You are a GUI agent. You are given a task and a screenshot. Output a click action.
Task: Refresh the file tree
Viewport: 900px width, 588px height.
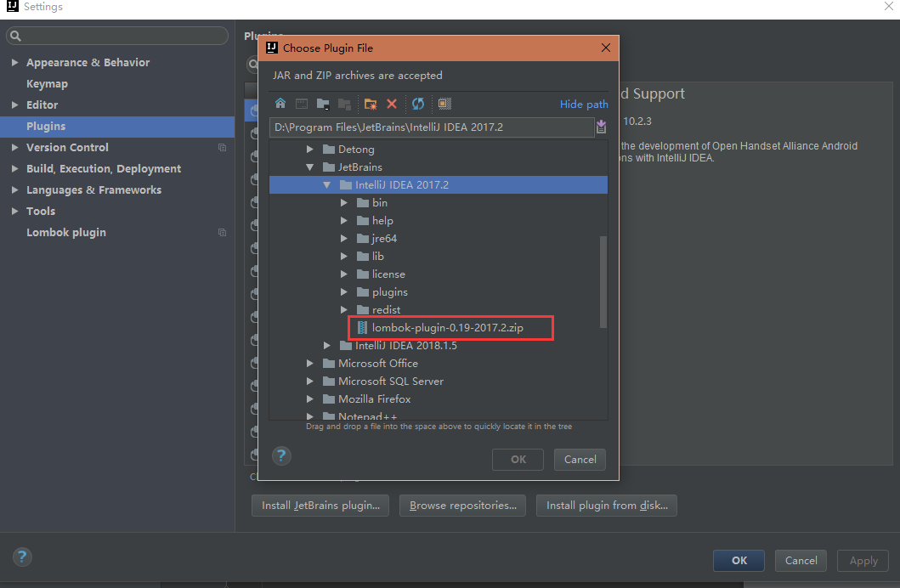click(418, 104)
